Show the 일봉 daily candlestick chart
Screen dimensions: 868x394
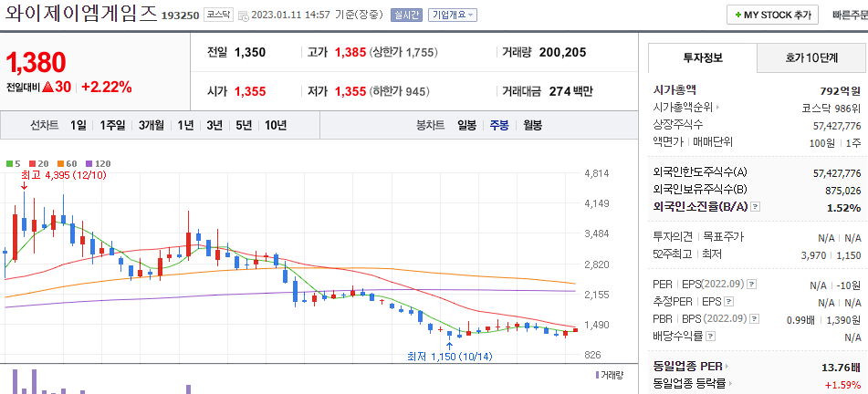tap(466, 125)
